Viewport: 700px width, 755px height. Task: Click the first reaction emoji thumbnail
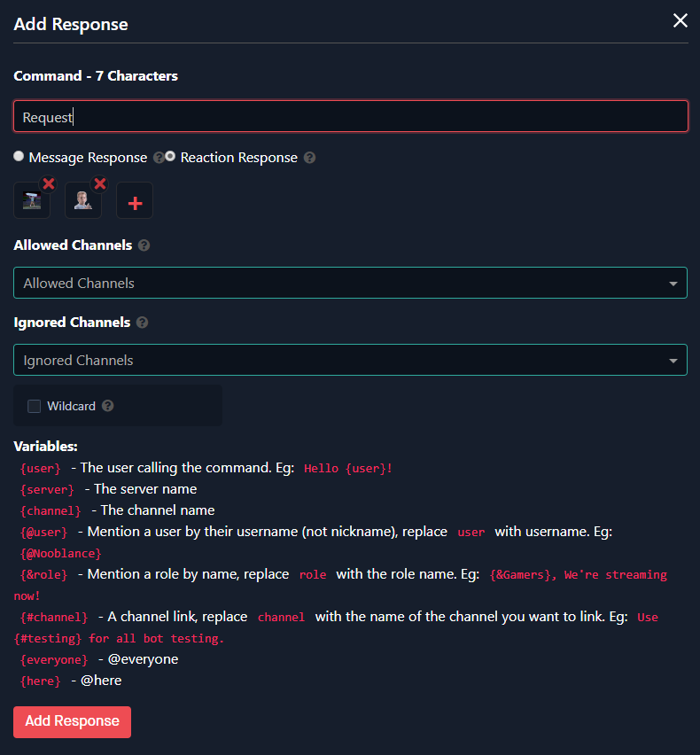tap(31, 201)
